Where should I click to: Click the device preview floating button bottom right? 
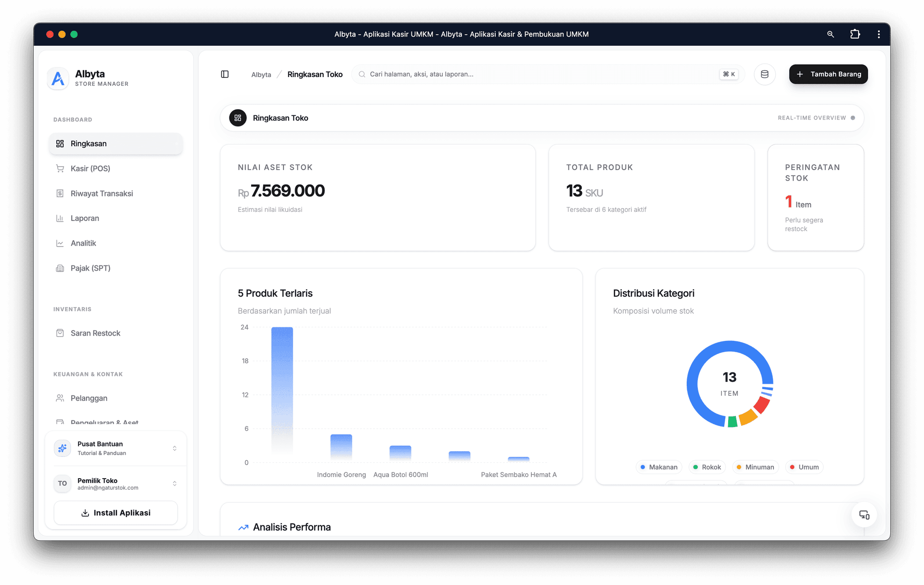coord(864,515)
